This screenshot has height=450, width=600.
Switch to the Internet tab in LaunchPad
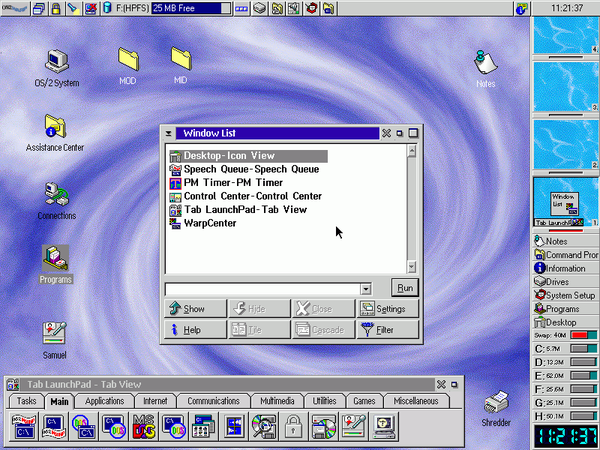click(x=155, y=401)
